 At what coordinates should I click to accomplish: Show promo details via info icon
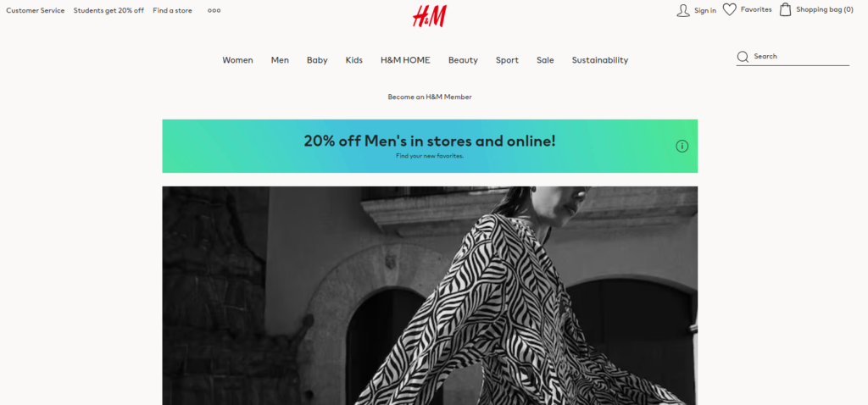click(x=682, y=146)
